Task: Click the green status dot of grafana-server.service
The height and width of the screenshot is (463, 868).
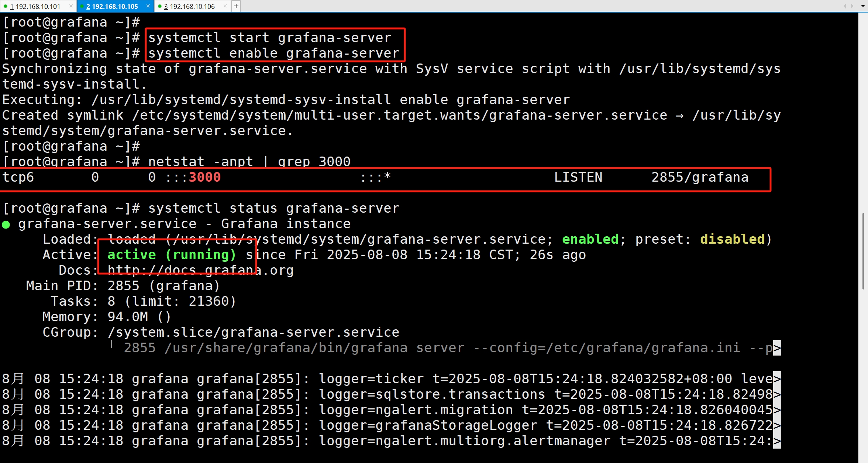Action: (6, 224)
